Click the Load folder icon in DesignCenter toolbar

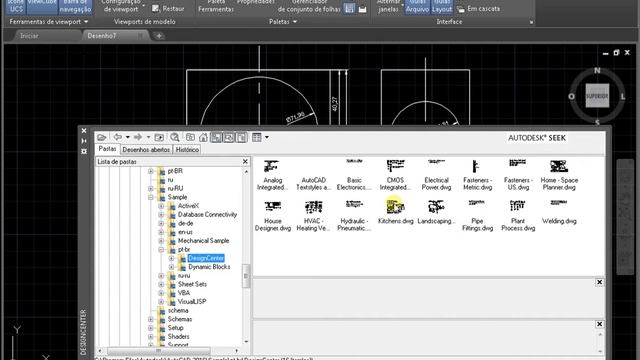tap(102, 138)
